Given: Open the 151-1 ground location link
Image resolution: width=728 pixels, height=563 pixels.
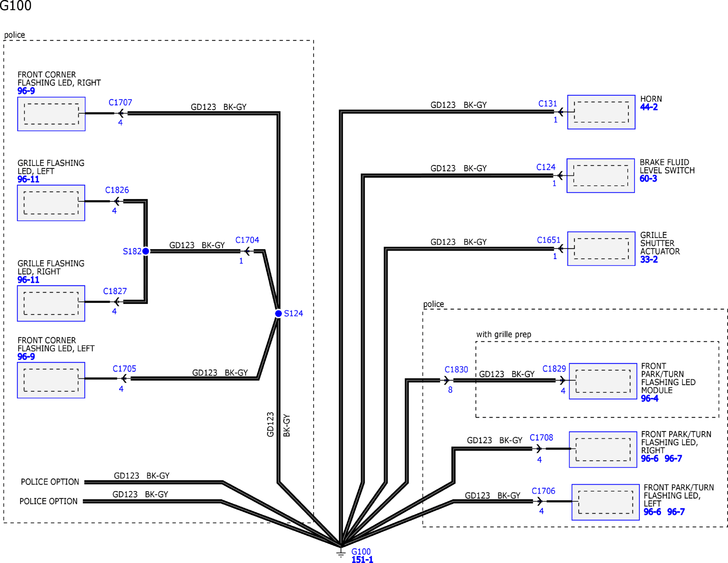Looking at the screenshot, I should tap(362, 560).
